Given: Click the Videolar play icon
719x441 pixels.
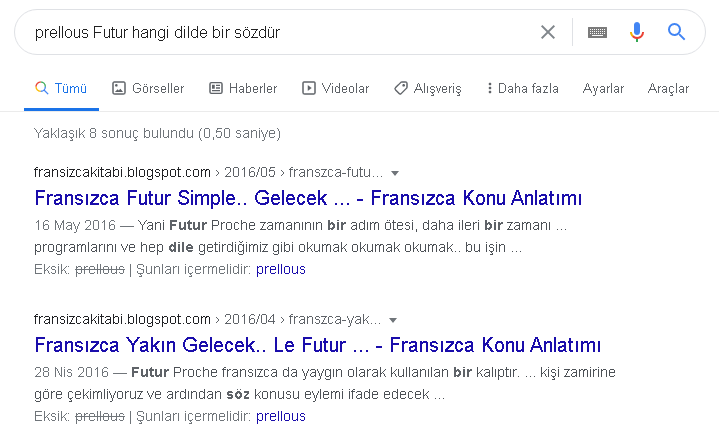Looking at the screenshot, I should (309, 88).
